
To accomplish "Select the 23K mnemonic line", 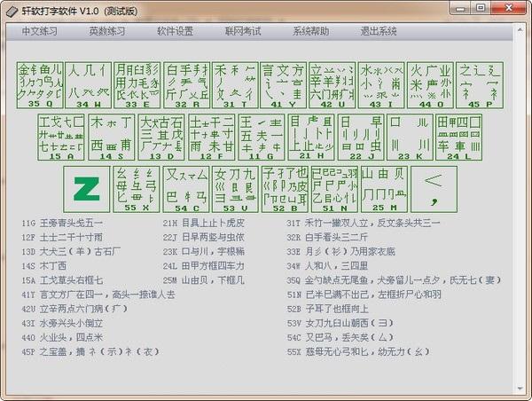I will (x=204, y=252).
